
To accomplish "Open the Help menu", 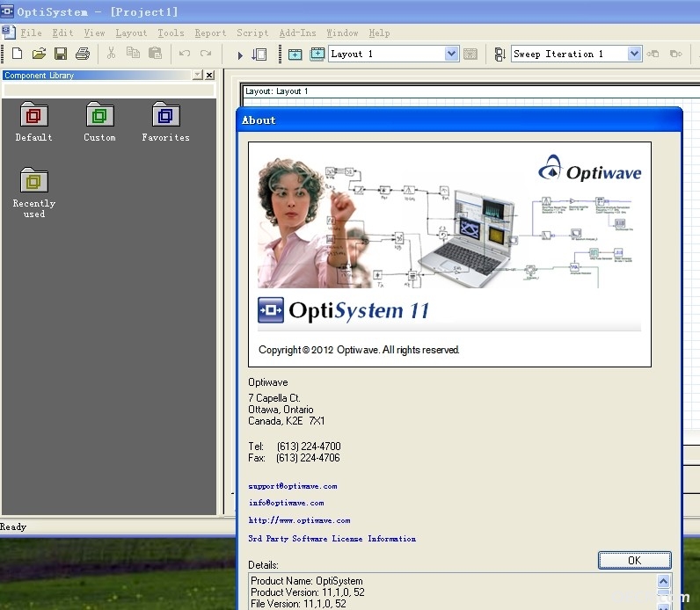I will [380, 33].
